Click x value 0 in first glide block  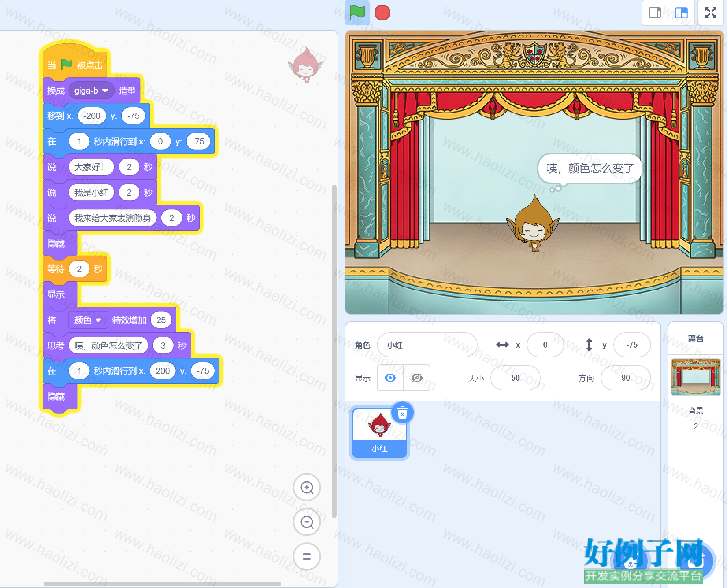tap(160, 142)
